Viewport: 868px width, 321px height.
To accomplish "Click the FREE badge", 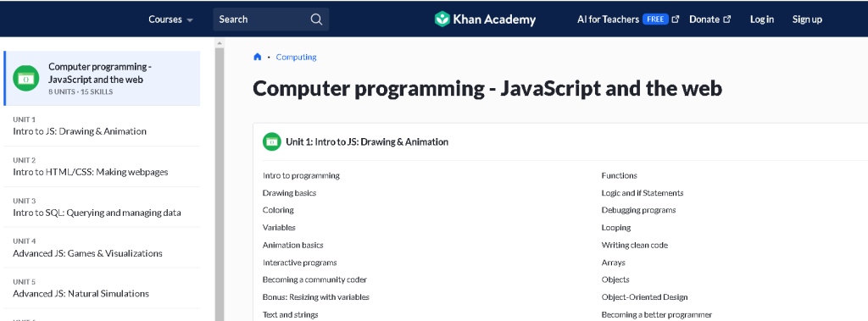I will [x=655, y=19].
